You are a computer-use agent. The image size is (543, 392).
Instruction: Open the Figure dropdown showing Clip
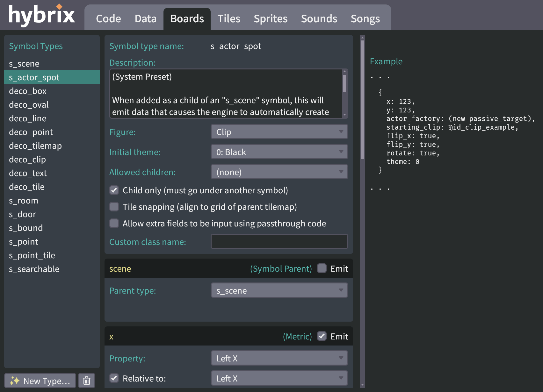pos(279,132)
